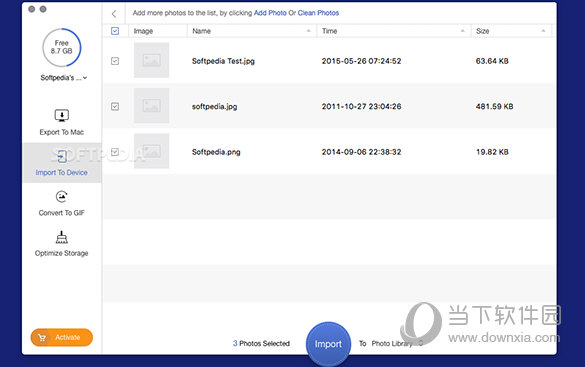Select the Softpedia Test.jpg file name
Viewport: 585px width, 367px height.
tap(223, 61)
